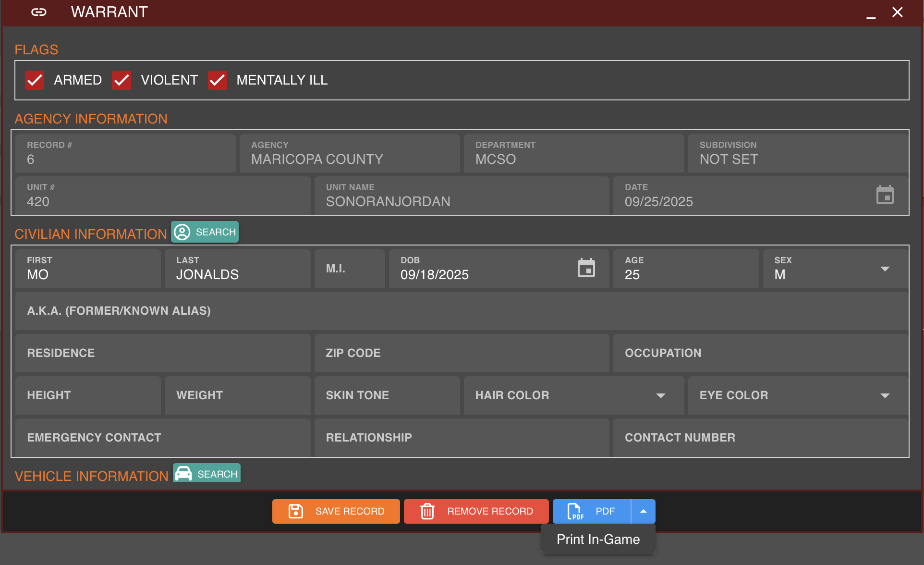Viewport: 924px width, 565px height.
Task: Collapse the PDF options arrow
Action: click(x=643, y=511)
